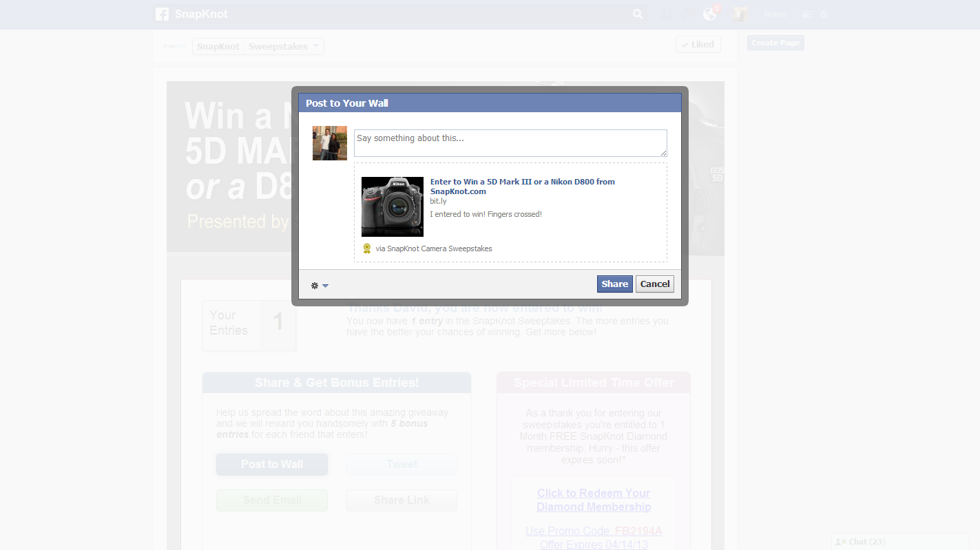The image size is (980, 550).
Task: Click the Say something about this text box
Action: 510,143
